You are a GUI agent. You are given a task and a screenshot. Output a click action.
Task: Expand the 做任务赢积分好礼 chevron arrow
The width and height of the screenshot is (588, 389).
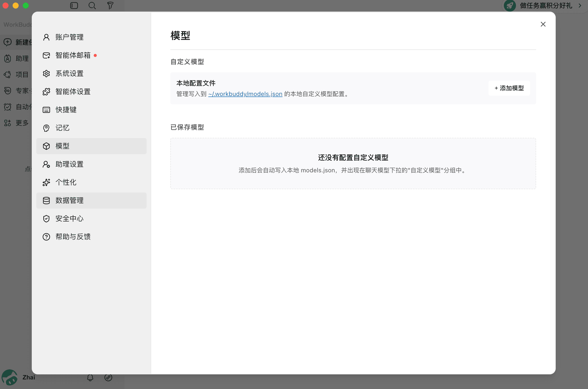pos(580,6)
